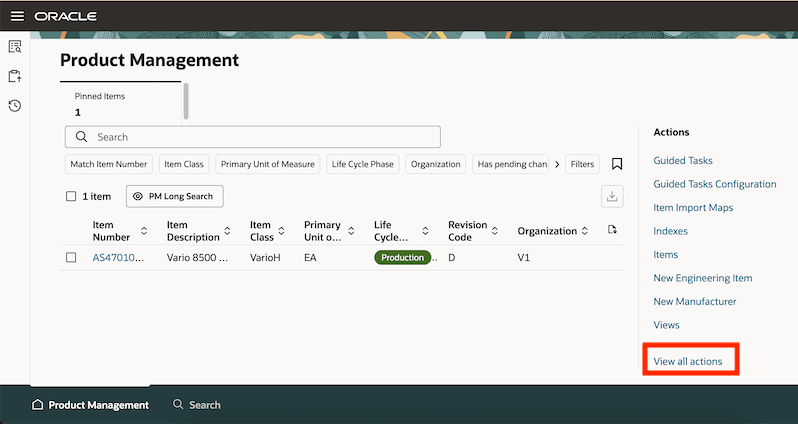
Task: Select the Pinned Items tab
Action: coord(120,103)
